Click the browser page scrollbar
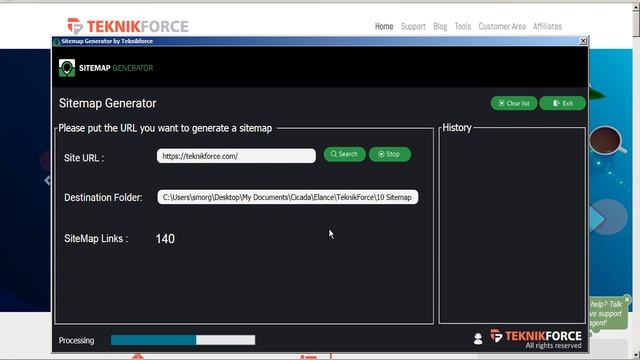Viewport: 640px width, 360px height. (636, 180)
